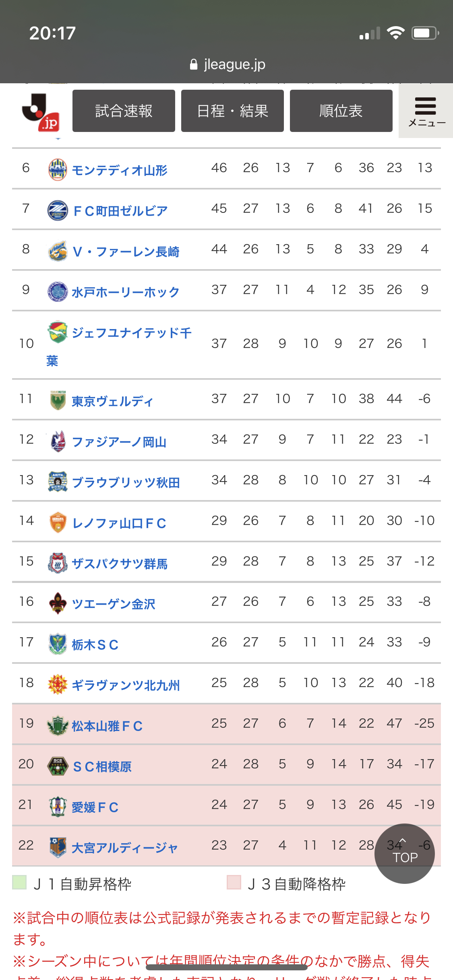Tap the FC町田ゼルビア team emblem
The height and width of the screenshot is (980, 453).
pyautogui.click(x=58, y=210)
